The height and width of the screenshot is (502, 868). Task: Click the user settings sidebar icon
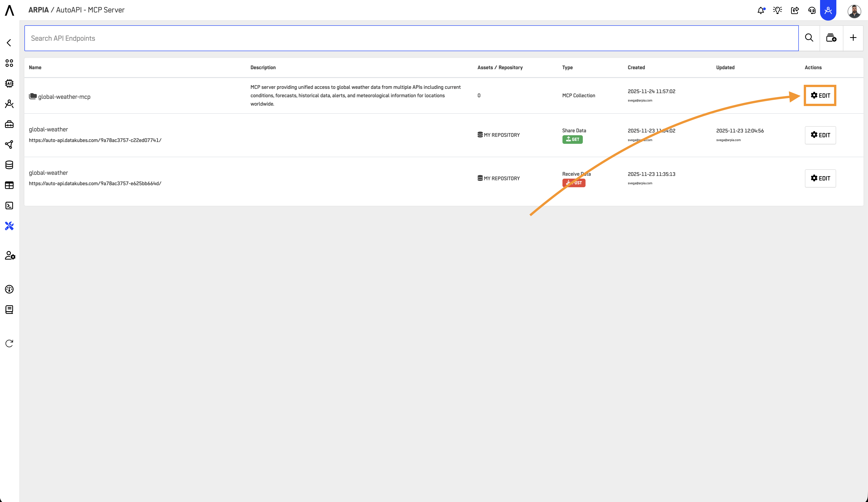[x=10, y=256]
